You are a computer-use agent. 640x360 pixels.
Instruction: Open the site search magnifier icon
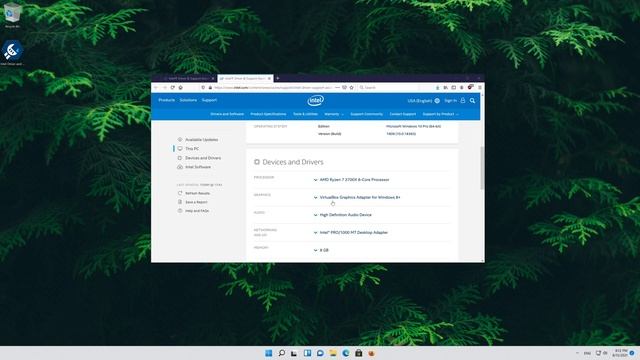[x=472, y=100]
